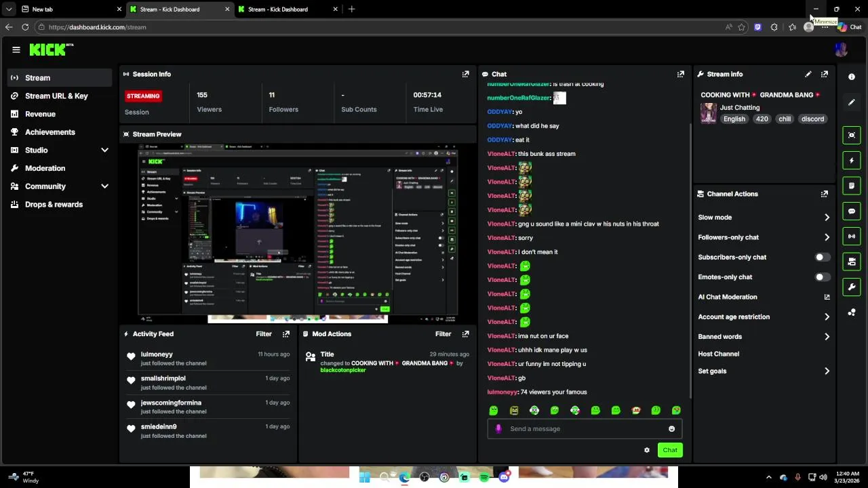Click the blackcotonpicker moderator name

343,370
